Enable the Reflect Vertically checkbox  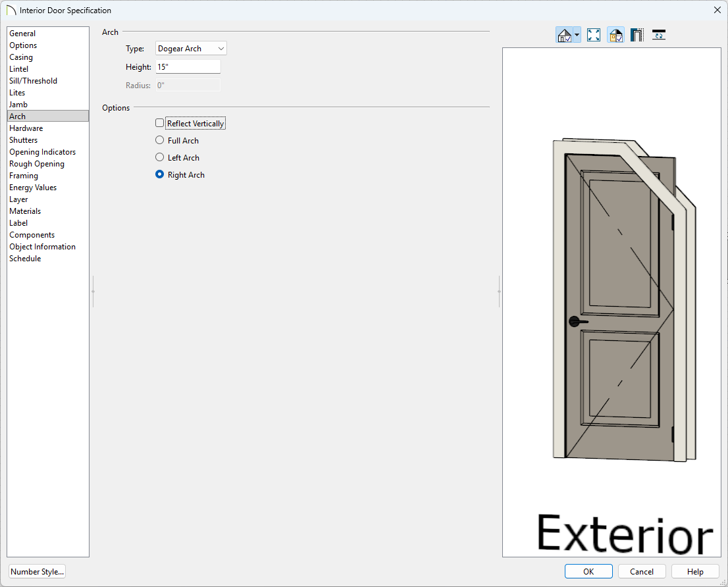click(x=159, y=123)
